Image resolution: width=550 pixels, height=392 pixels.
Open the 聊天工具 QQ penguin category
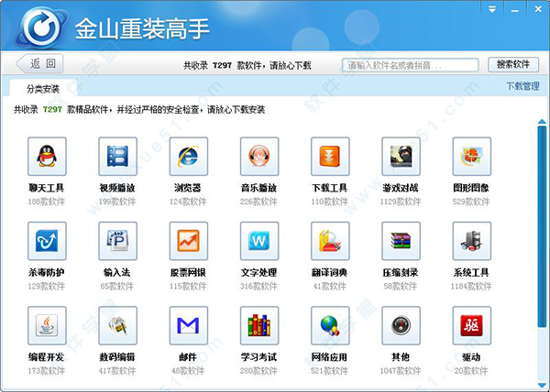click(47, 157)
